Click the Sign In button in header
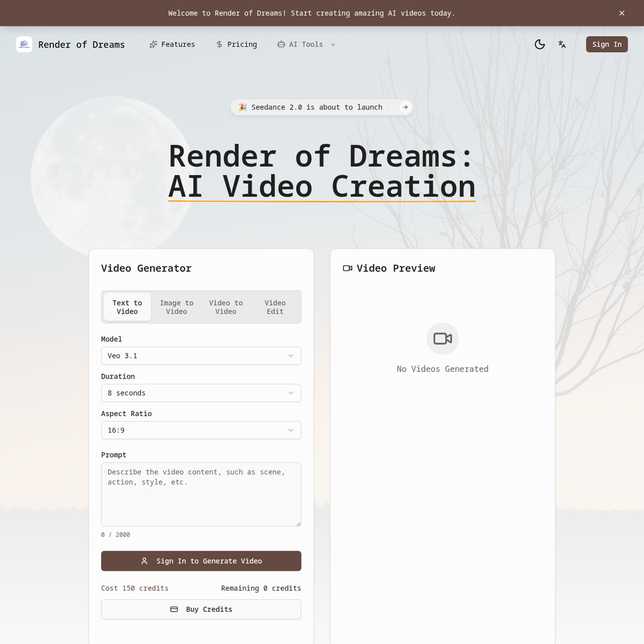Screen dimensions: 644x644 point(607,44)
